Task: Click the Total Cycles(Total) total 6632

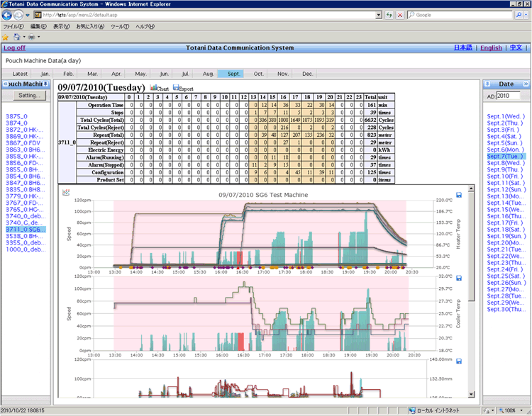Action: coord(370,120)
